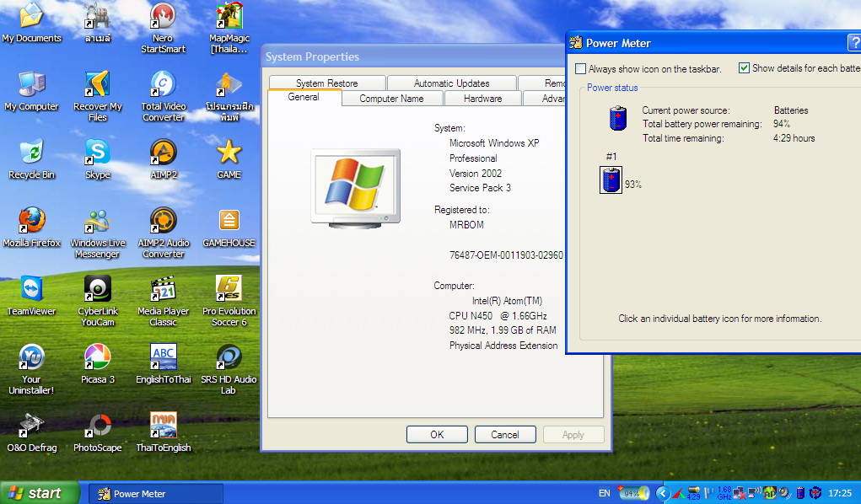Go to Automatic Updates tab
861x504 pixels.
(x=451, y=83)
